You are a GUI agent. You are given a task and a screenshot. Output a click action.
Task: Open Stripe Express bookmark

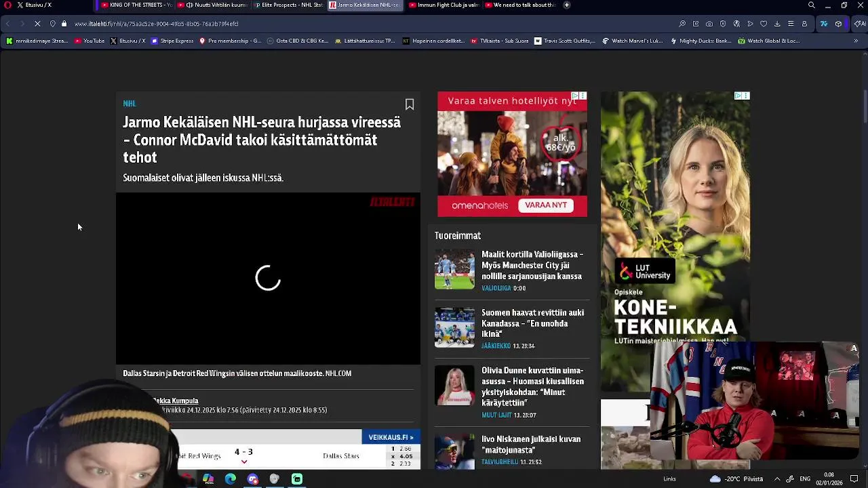pyautogui.click(x=172, y=41)
